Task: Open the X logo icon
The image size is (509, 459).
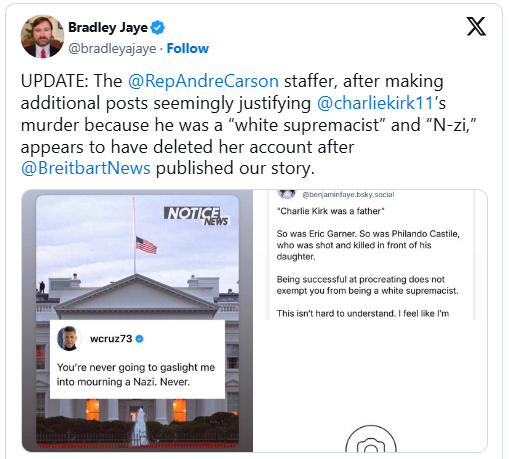Action: pyautogui.click(x=476, y=27)
